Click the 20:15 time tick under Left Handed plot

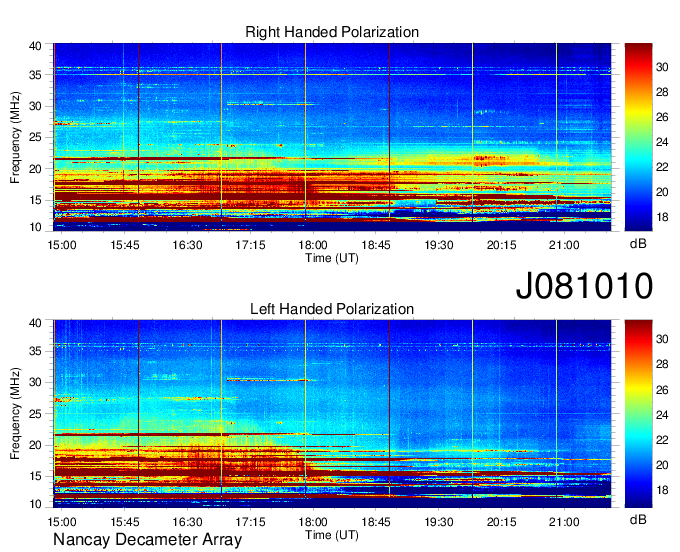click(x=501, y=522)
